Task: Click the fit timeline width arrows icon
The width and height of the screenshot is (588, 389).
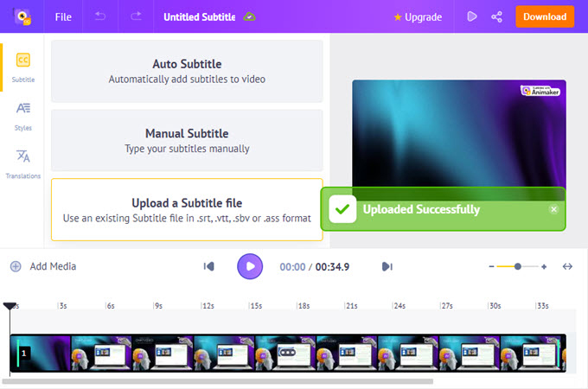Action: click(567, 266)
